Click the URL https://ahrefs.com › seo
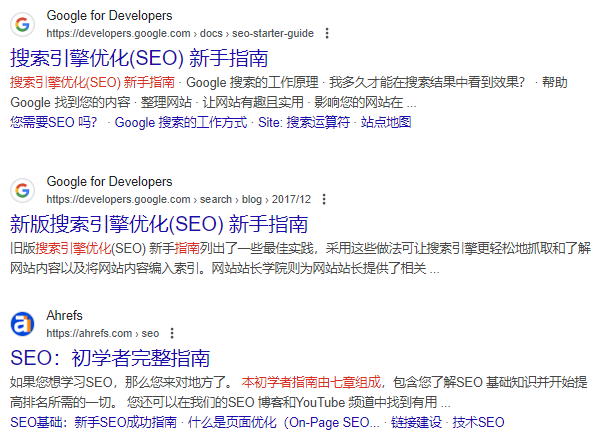The image size is (609, 441). (x=103, y=333)
